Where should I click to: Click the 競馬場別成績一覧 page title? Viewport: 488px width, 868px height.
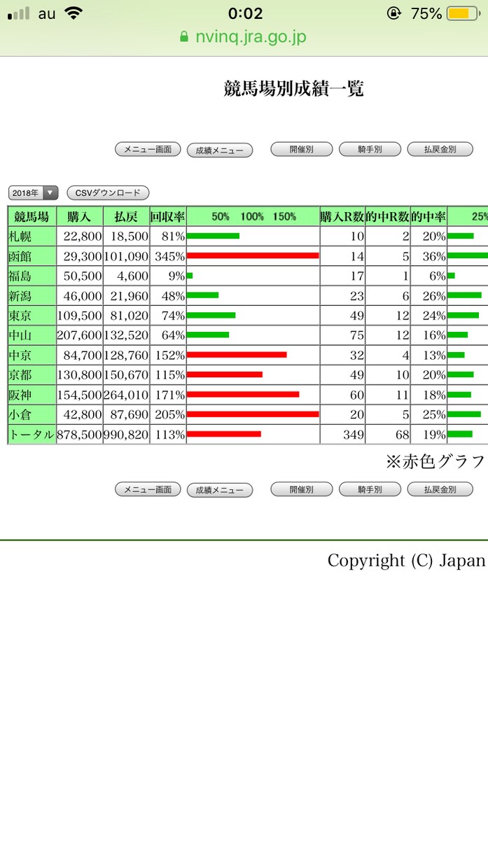click(293, 89)
